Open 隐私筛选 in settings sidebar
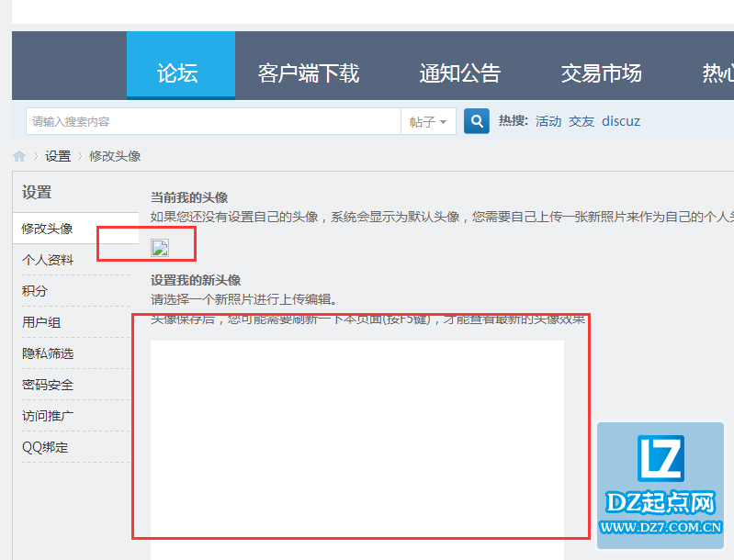Screen dimensions: 734x560 [x=48, y=353]
